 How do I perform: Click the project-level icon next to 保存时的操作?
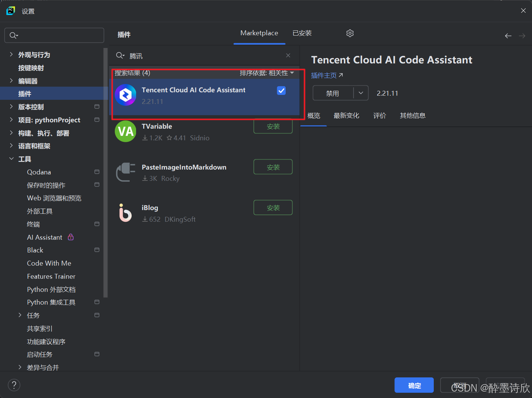[x=97, y=185]
